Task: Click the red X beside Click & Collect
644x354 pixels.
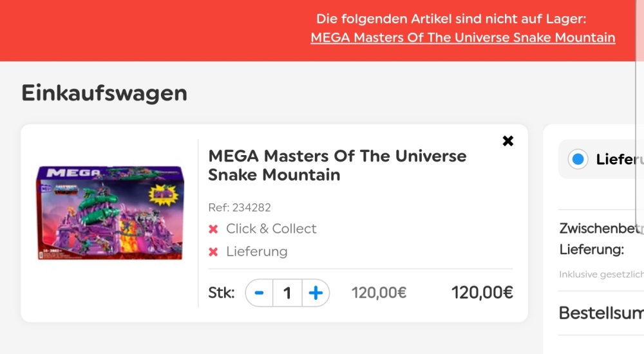Action: click(x=213, y=228)
